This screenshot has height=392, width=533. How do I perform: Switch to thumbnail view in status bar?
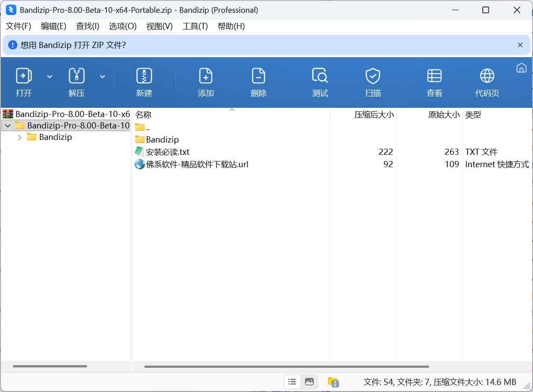pos(309,382)
